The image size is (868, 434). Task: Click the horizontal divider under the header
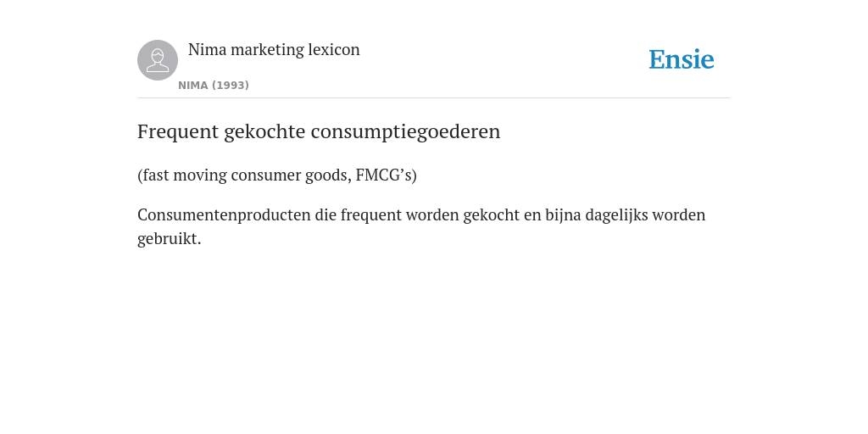point(434,98)
